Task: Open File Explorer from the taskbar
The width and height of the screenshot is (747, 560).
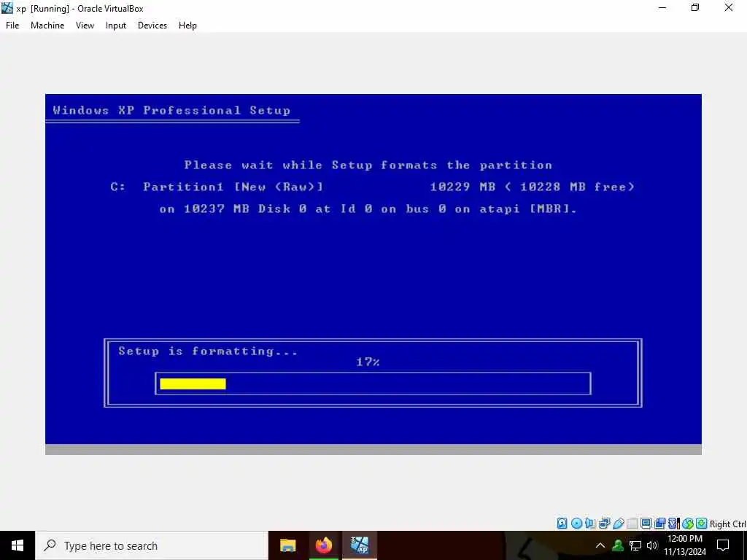Action: coord(287,545)
